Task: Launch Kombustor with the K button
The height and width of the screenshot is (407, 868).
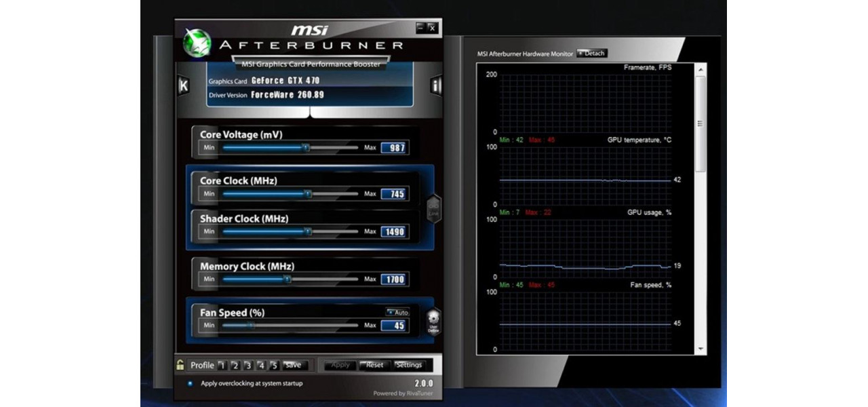Action: 183,85
